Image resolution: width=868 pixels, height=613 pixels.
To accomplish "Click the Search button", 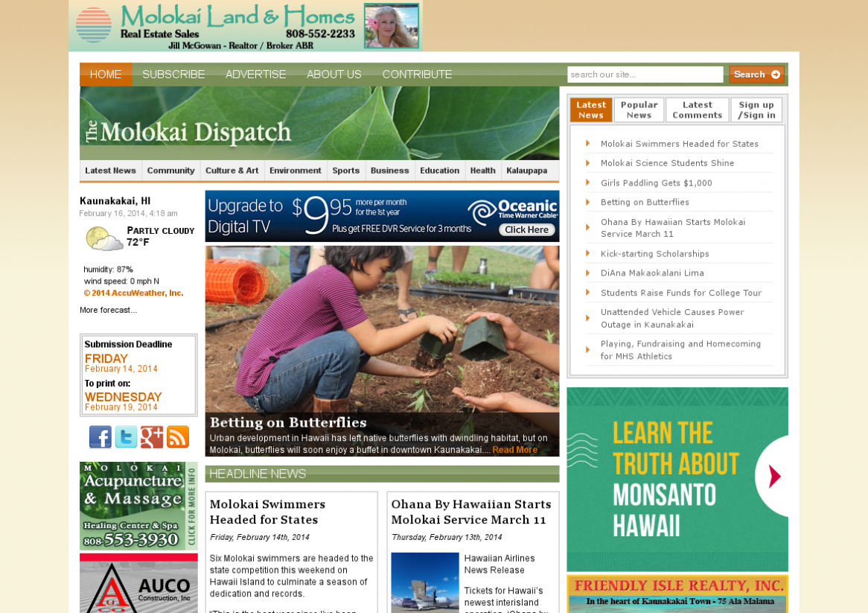I will (756, 74).
